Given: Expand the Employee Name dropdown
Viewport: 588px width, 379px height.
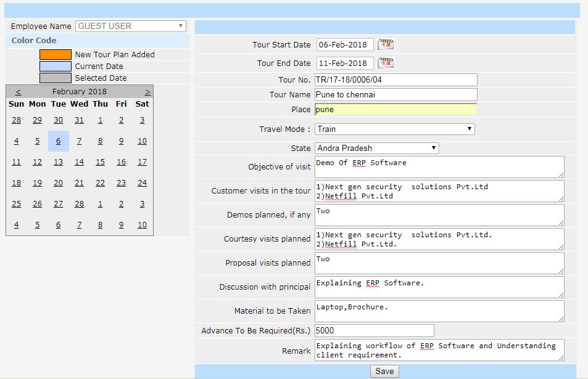Looking at the screenshot, I should tap(131, 26).
